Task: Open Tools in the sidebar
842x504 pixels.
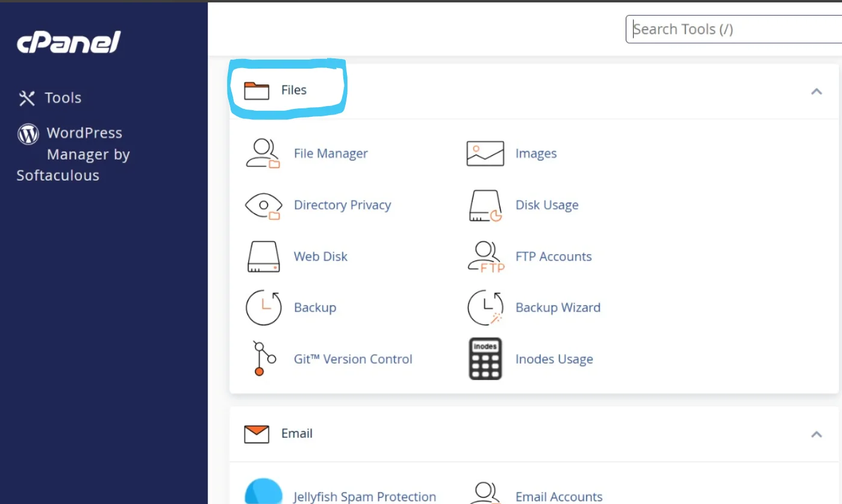Action: [x=50, y=98]
